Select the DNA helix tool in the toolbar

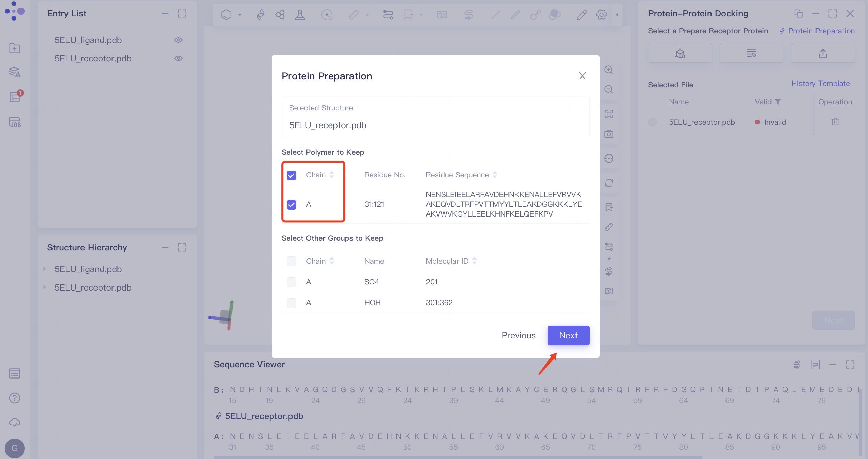(x=260, y=14)
